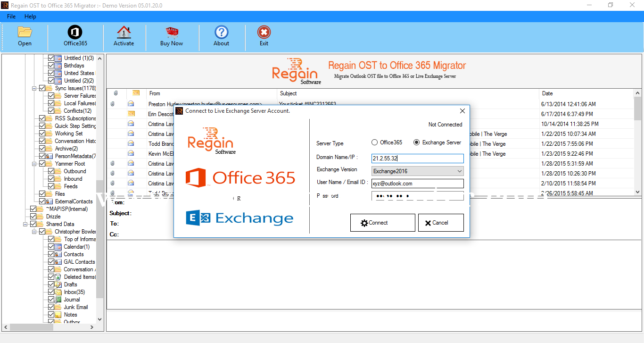Screen dimensions: 644x343
Task: Open the Exchange Version dropdown
Action: pos(417,171)
